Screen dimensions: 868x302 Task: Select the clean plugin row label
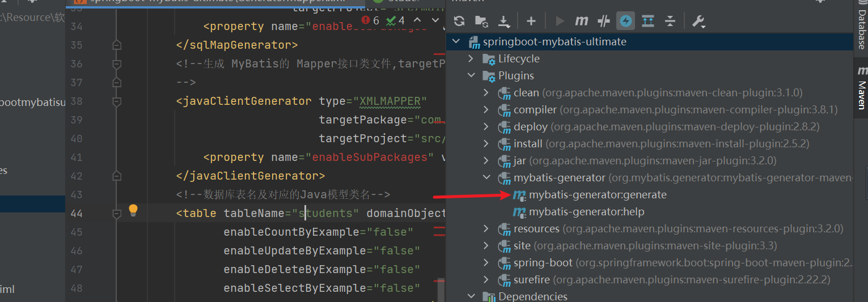point(658,93)
